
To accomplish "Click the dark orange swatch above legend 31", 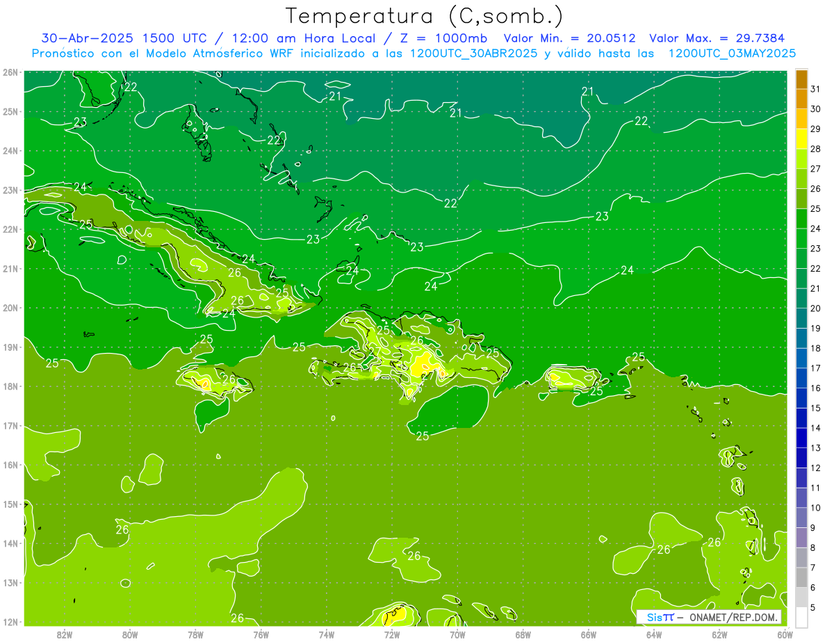I will coord(801,80).
